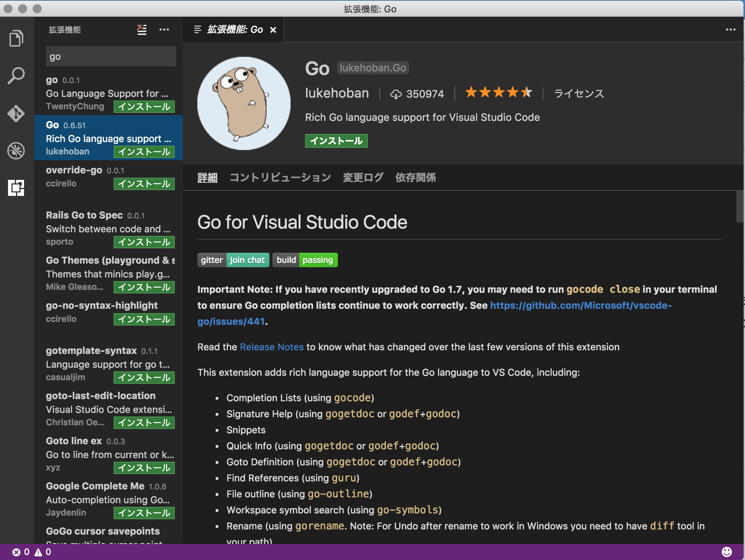Switch to the 変更ログ tab
Viewport: 745px width, 560px height.
pos(363,177)
